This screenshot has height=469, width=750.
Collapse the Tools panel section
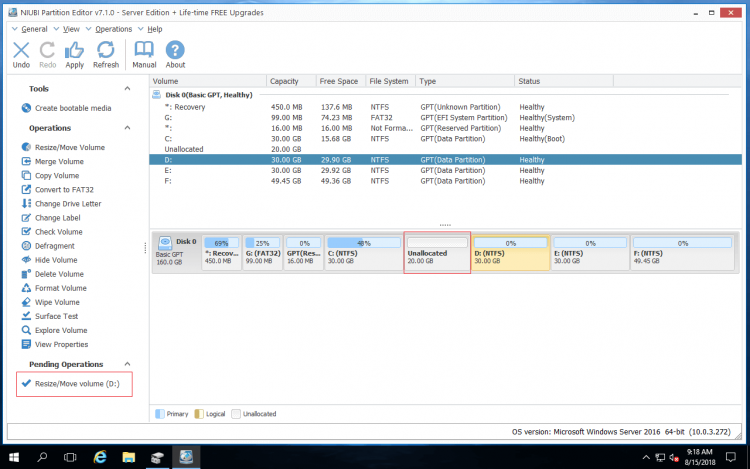(128, 89)
